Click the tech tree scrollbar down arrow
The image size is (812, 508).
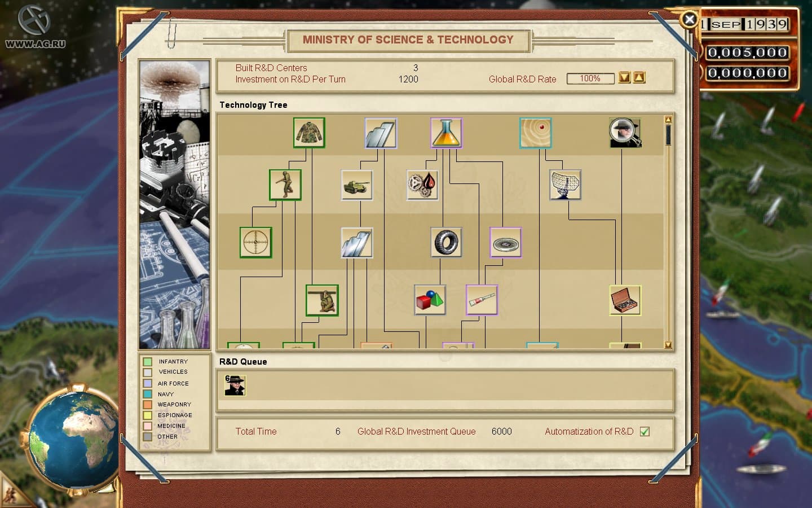click(668, 343)
